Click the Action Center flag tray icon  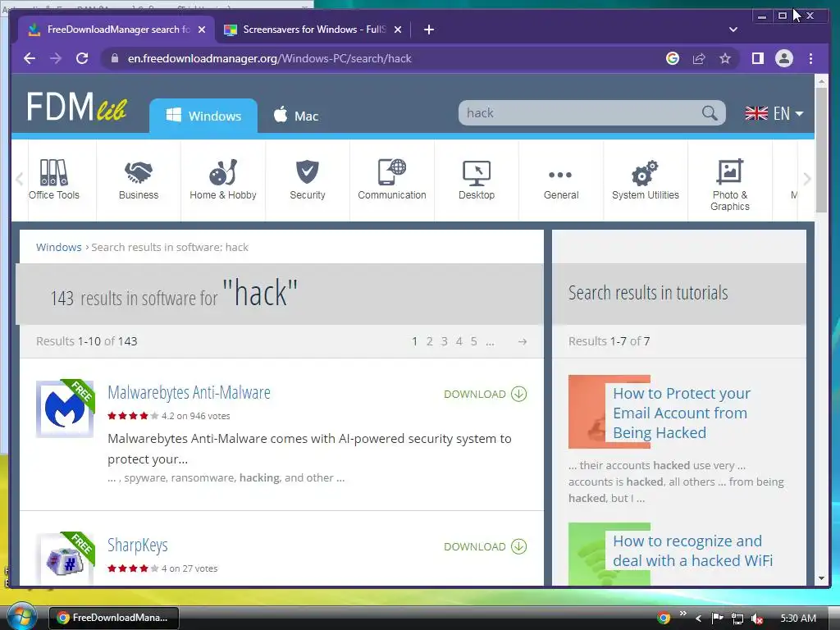717,619
